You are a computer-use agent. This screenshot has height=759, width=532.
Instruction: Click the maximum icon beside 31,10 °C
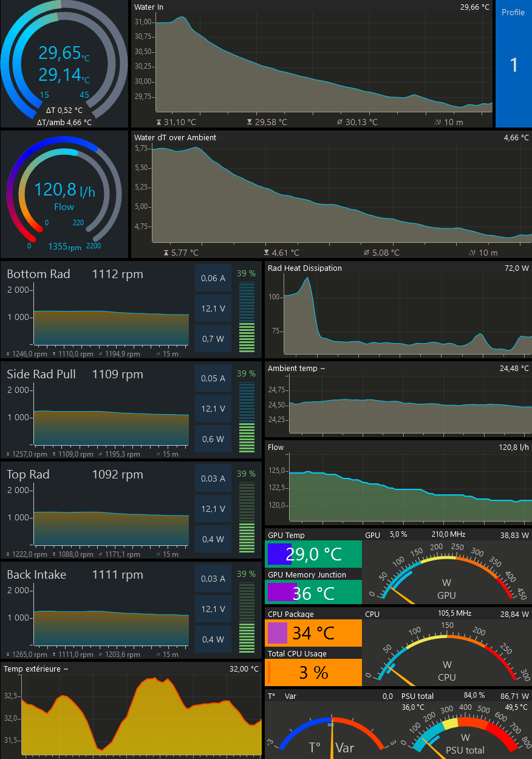coord(159,122)
